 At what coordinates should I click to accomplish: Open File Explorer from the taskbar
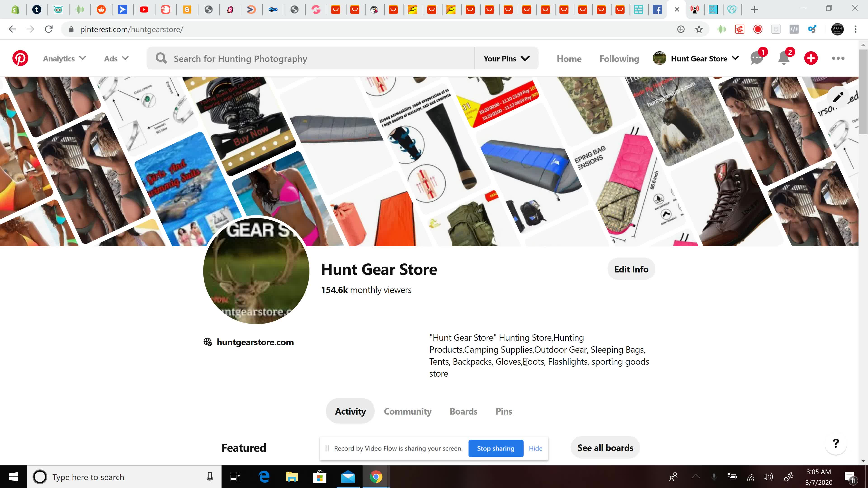(292, 477)
